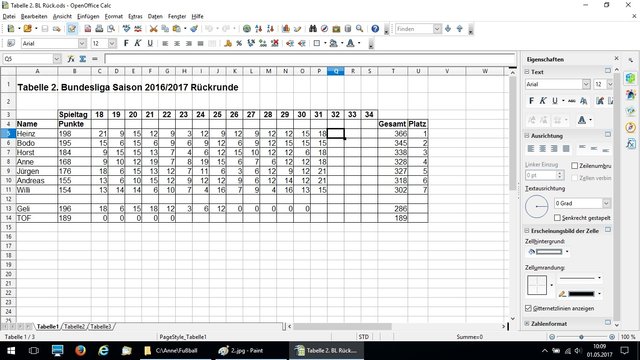Enable the Zeilenumbruch checkbox
This screenshot has width=640, height=360.
pyautogui.click(x=575, y=166)
